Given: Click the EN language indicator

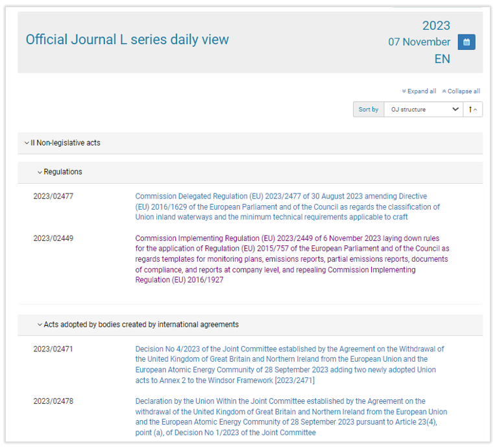Looking at the screenshot, I should point(442,59).
